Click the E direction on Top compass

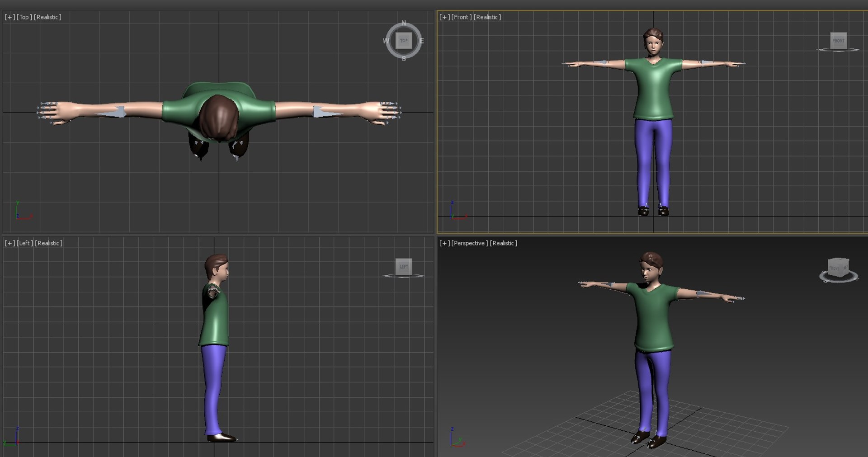tap(421, 41)
